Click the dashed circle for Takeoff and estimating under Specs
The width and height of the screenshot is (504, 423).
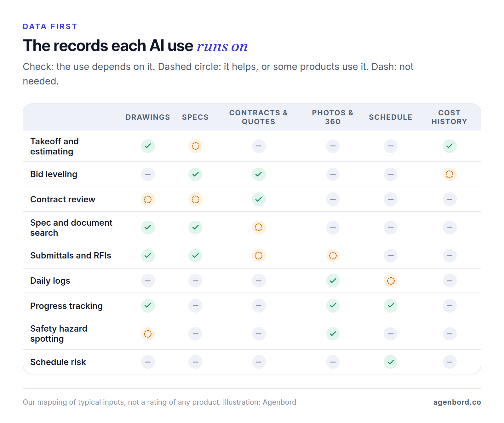[x=195, y=146]
